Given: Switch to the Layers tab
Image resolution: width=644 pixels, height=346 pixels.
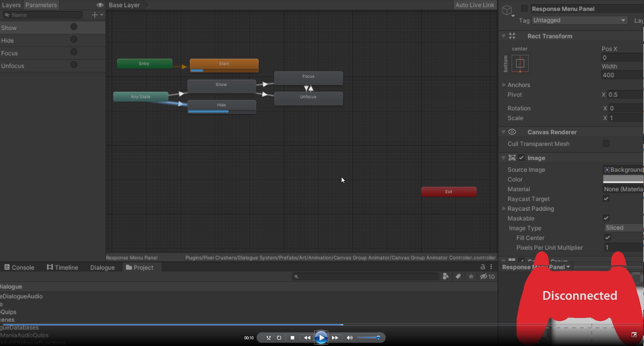Looking at the screenshot, I should tap(11, 5).
